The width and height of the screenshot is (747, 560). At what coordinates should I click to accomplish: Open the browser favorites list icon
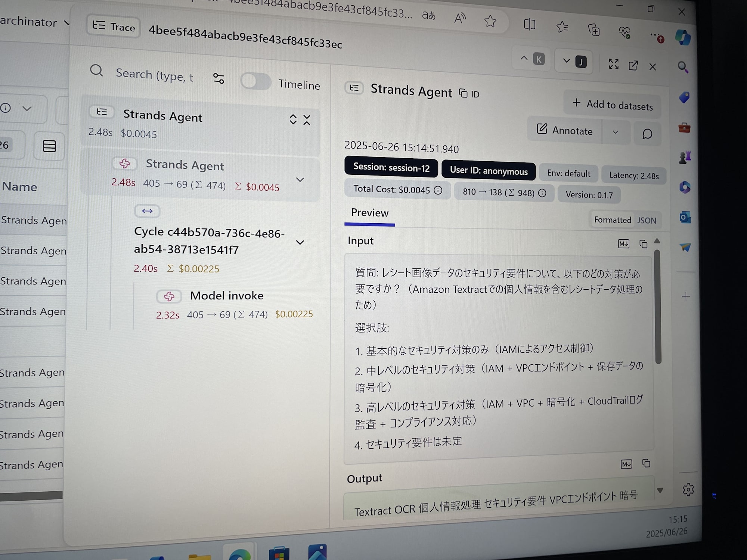pos(562,27)
